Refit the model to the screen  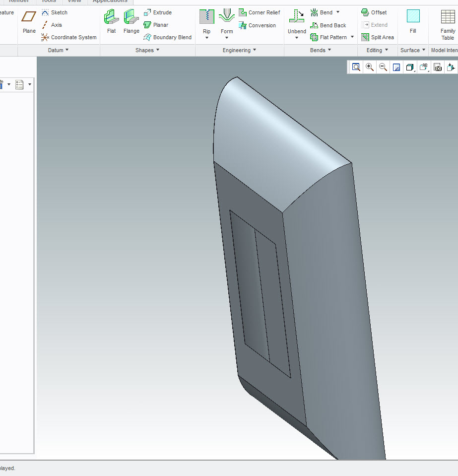(x=356, y=67)
